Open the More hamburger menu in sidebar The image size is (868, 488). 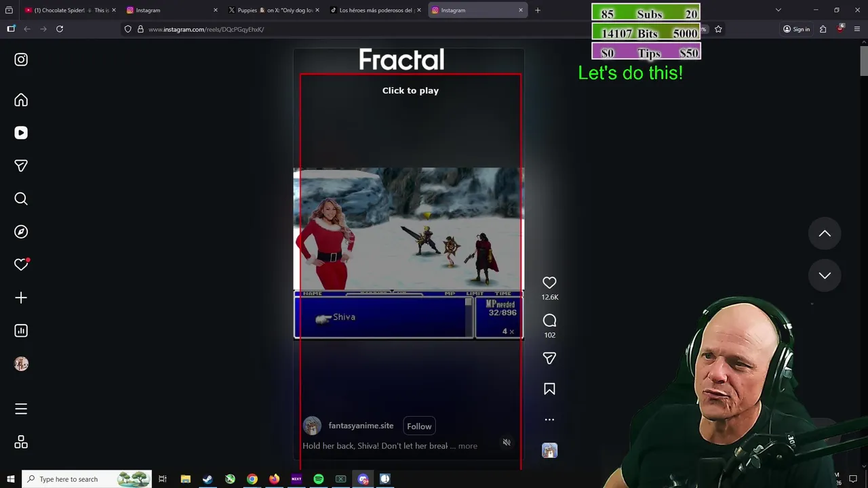tap(21, 409)
